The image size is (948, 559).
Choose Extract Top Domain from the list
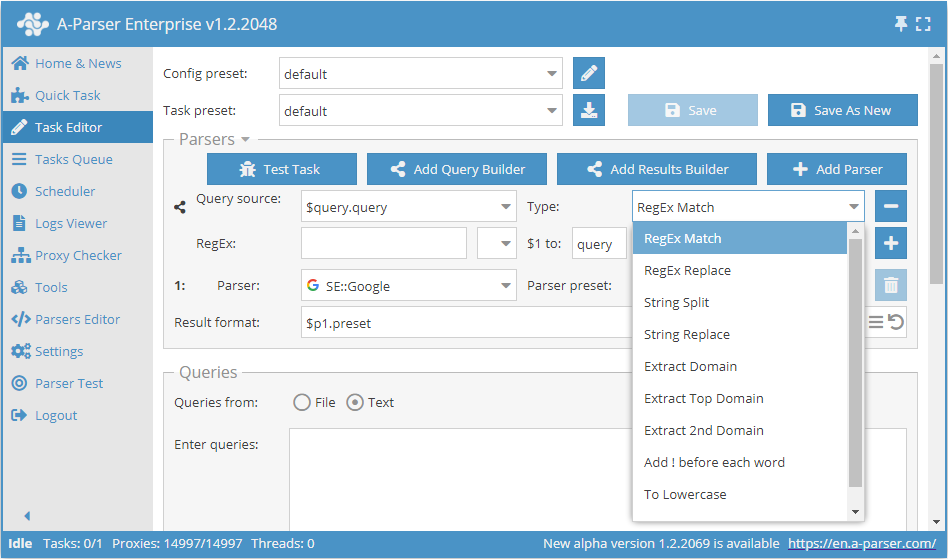click(x=704, y=398)
